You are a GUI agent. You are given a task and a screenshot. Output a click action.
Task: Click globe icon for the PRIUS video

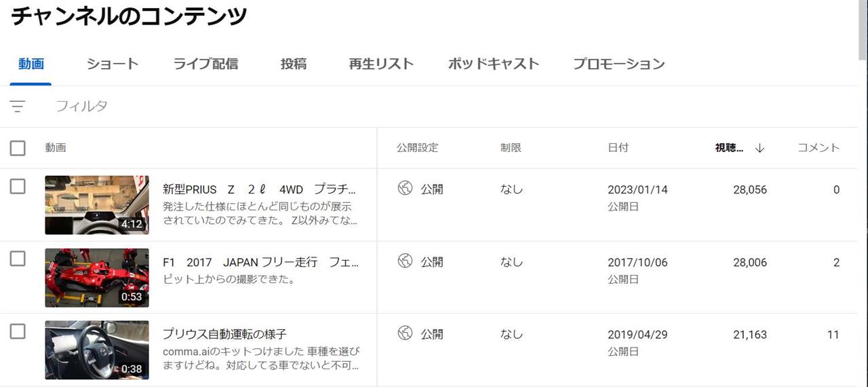tap(405, 189)
